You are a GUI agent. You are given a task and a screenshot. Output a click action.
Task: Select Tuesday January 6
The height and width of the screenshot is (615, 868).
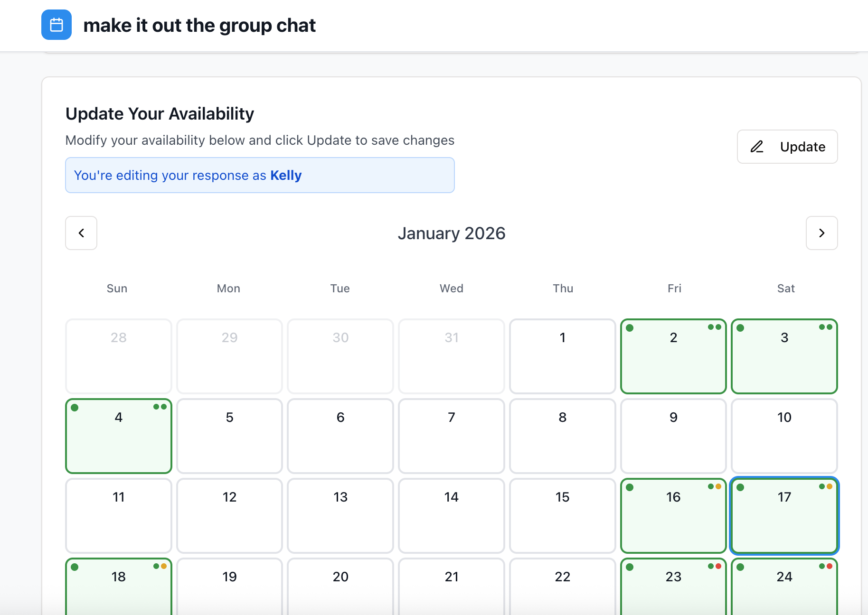pos(340,436)
